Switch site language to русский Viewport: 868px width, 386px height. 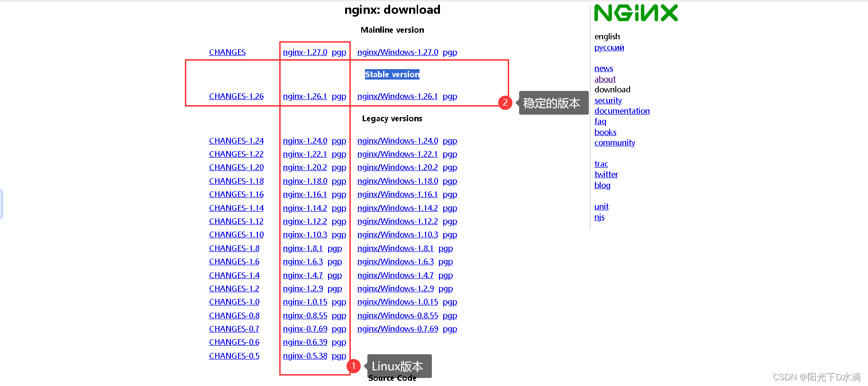point(609,47)
